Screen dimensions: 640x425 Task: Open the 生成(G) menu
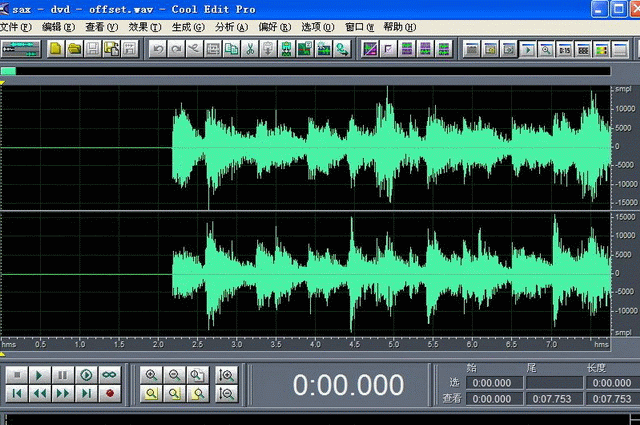[188, 27]
